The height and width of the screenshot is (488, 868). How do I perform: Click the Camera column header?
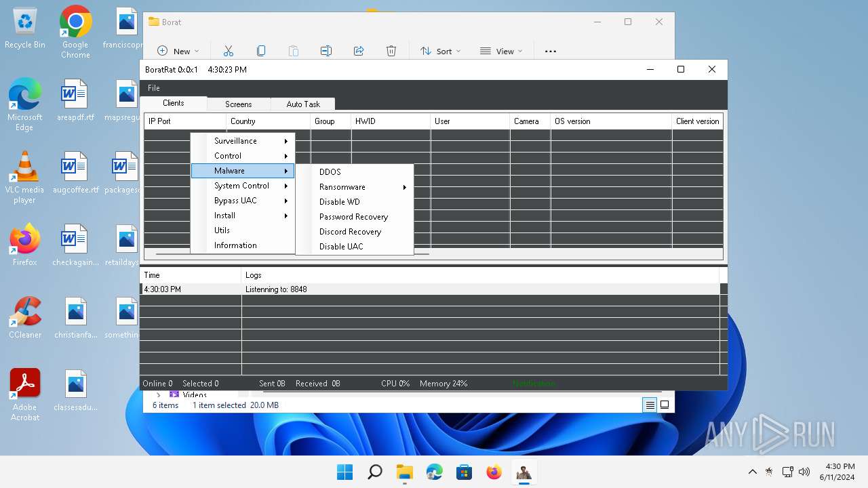point(530,121)
